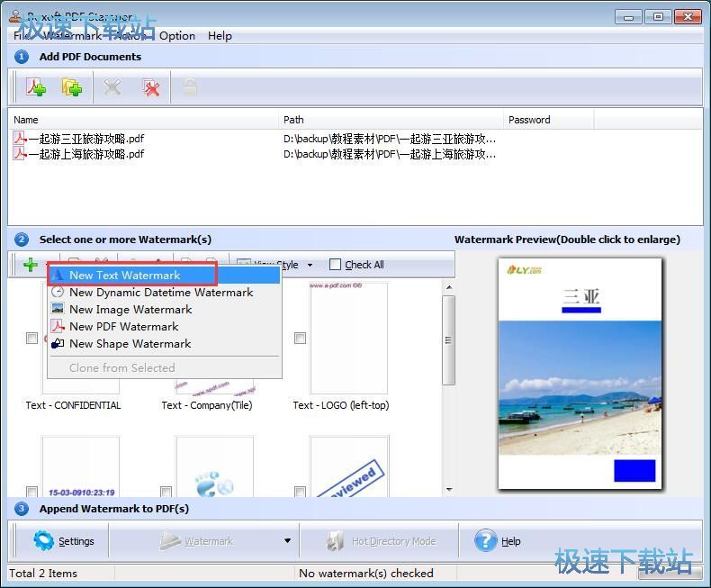The height and width of the screenshot is (588, 711).
Task: Open Settings via the gear icon
Action: tap(44, 541)
